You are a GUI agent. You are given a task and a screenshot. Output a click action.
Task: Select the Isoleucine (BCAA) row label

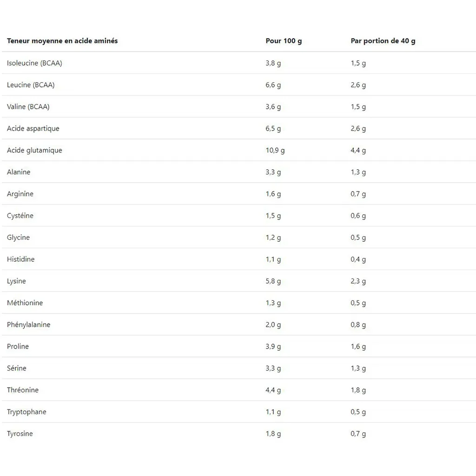click(x=34, y=63)
